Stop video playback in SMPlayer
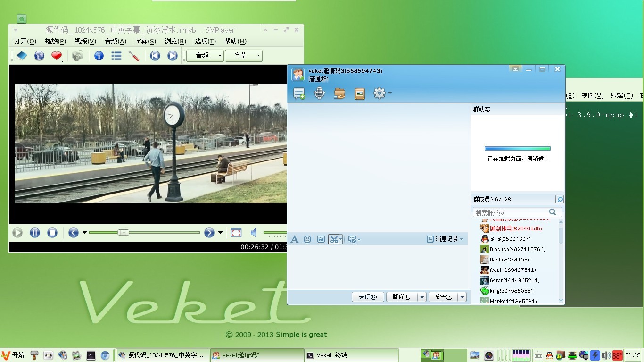This screenshot has height=362, width=644. (52, 233)
